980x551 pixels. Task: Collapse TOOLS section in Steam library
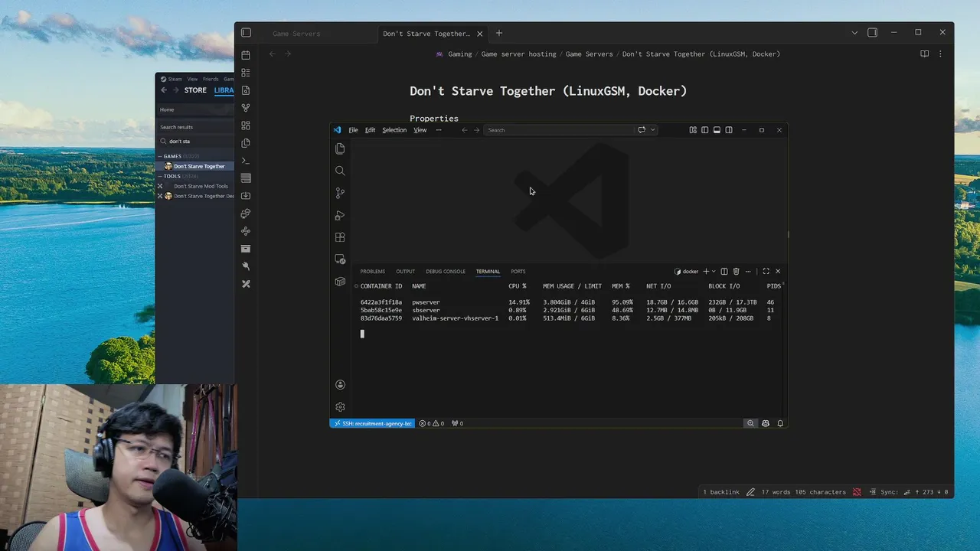[160, 176]
